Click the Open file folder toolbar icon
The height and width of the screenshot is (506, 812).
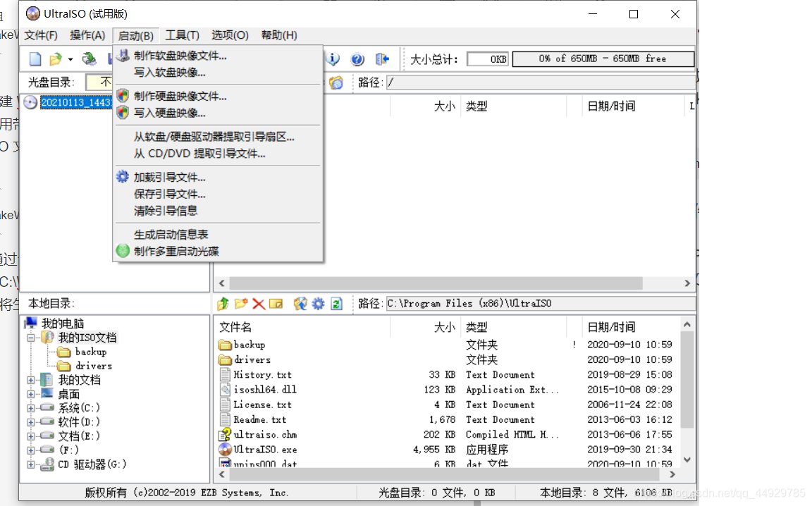coord(56,59)
